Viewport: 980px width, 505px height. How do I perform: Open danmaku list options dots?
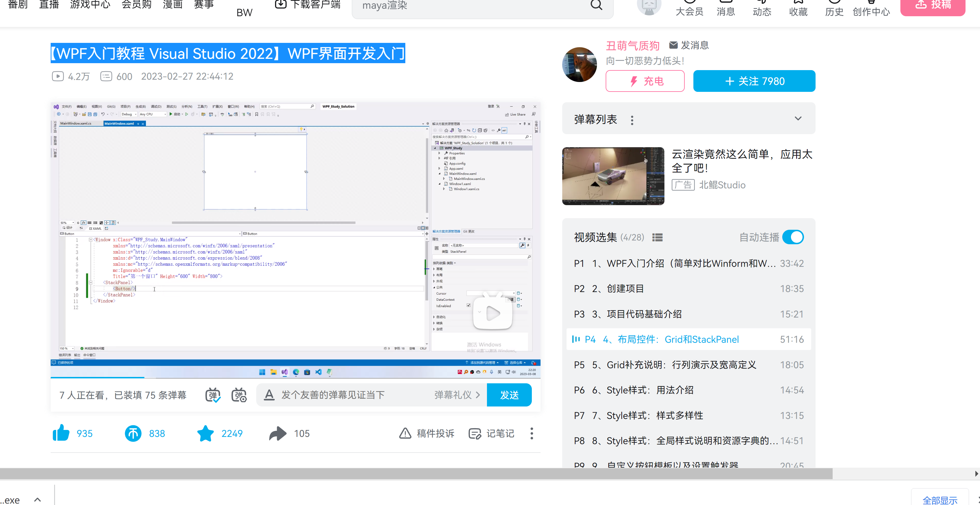point(632,120)
